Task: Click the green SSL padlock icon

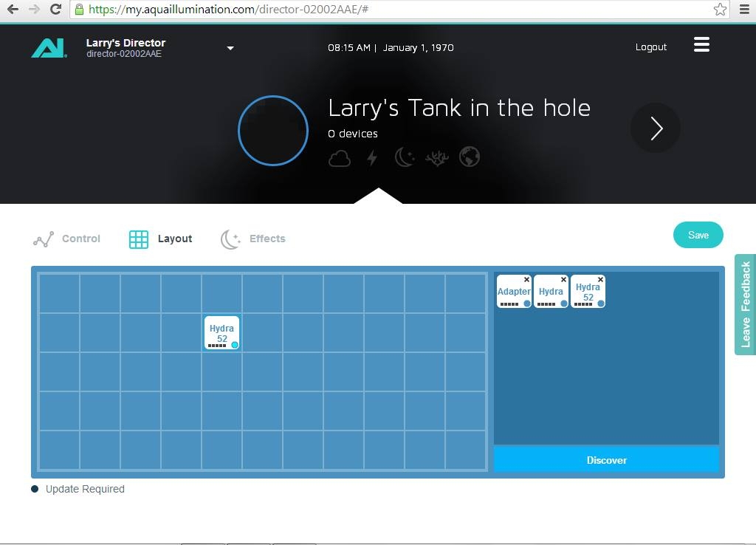Action: (80, 9)
